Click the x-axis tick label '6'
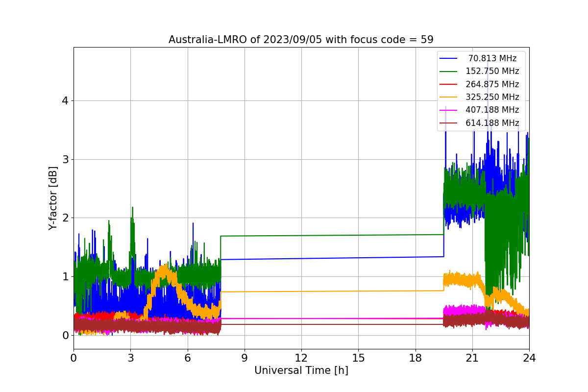The height and width of the screenshot is (392, 588). [188, 358]
